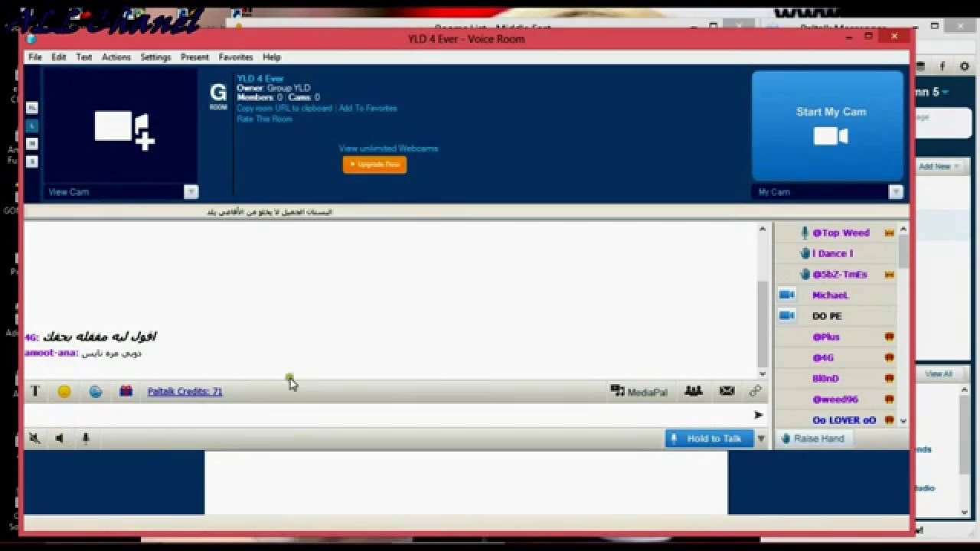Click user list scroll-up arrow
Image resolution: width=980 pixels, height=551 pixels.
[903, 229]
